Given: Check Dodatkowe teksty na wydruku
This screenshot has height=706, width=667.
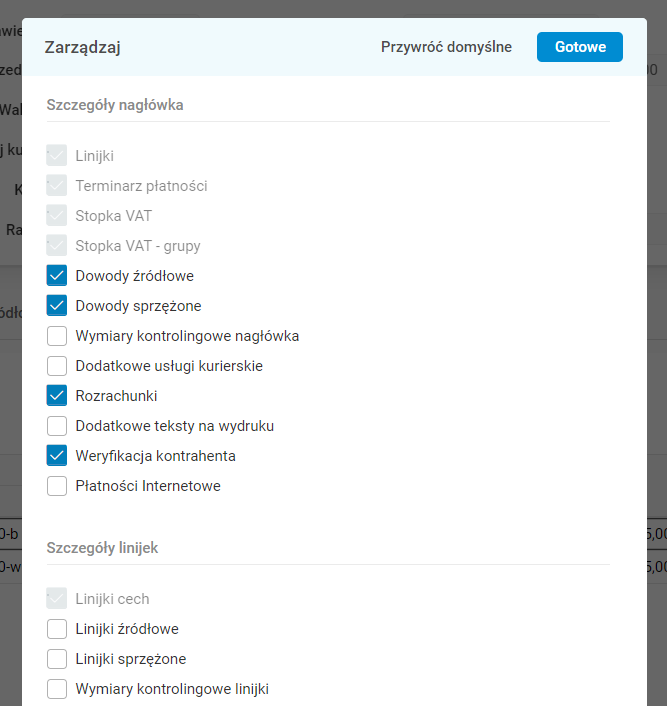Looking at the screenshot, I should coord(57,426).
